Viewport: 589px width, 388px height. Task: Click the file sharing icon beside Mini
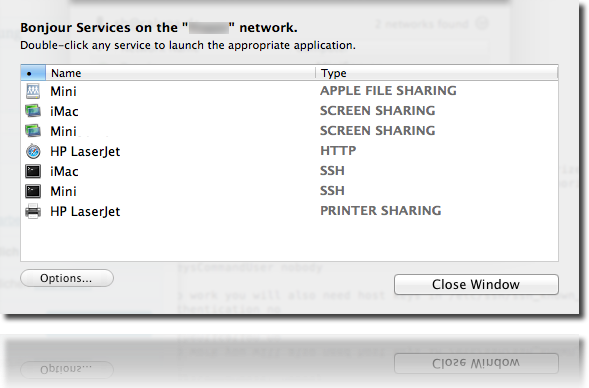[x=33, y=91]
